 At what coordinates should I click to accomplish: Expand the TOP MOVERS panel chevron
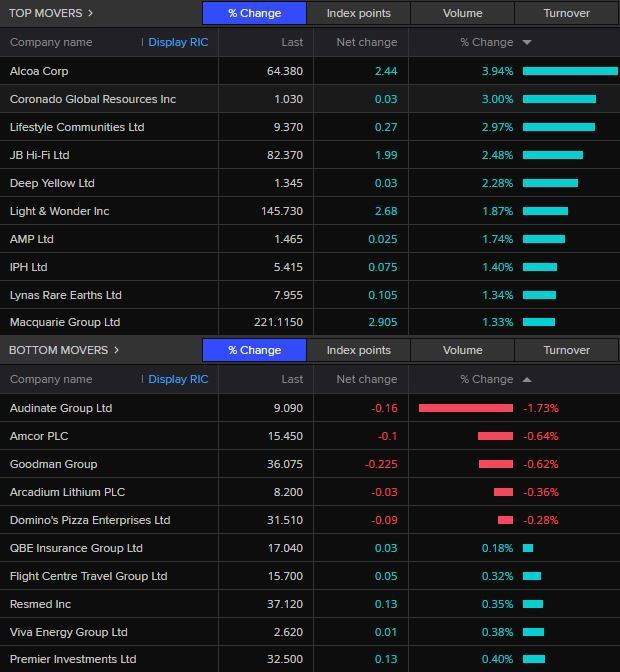point(91,13)
